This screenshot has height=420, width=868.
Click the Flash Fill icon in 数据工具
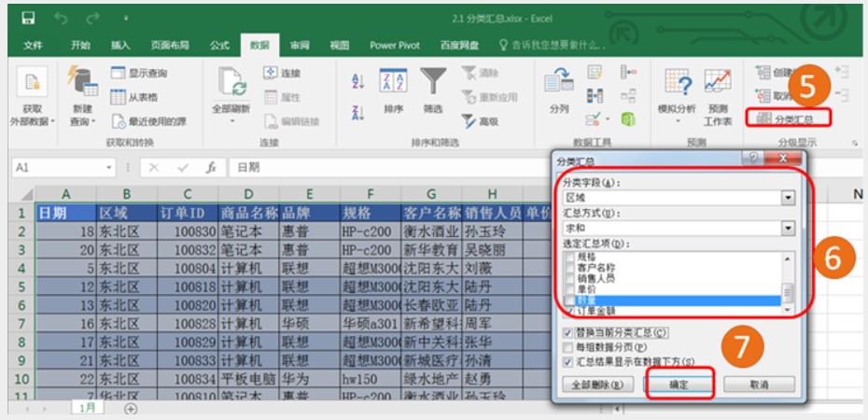tap(595, 72)
